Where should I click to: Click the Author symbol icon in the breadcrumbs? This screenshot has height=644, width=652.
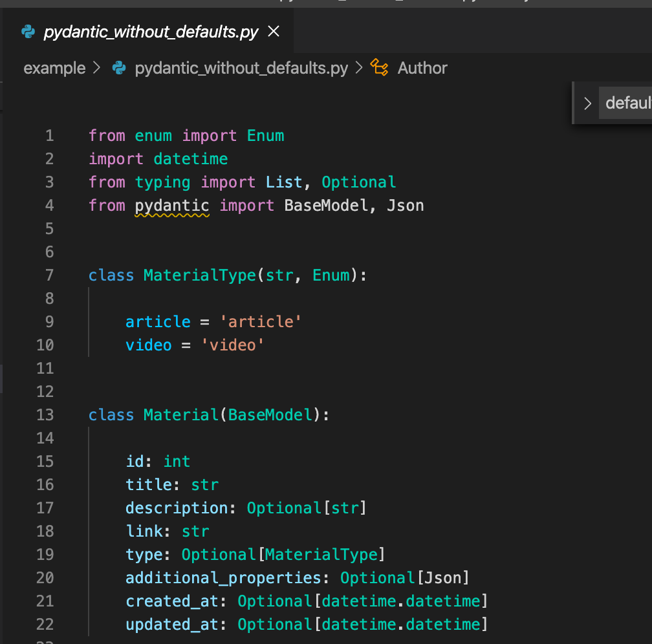[x=379, y=67]
